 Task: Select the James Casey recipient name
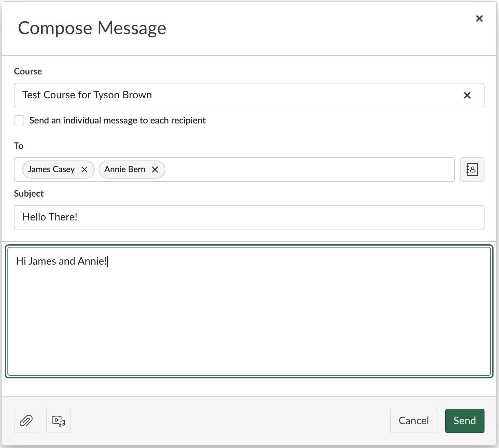pyautogui.click(x=51, y=170)
